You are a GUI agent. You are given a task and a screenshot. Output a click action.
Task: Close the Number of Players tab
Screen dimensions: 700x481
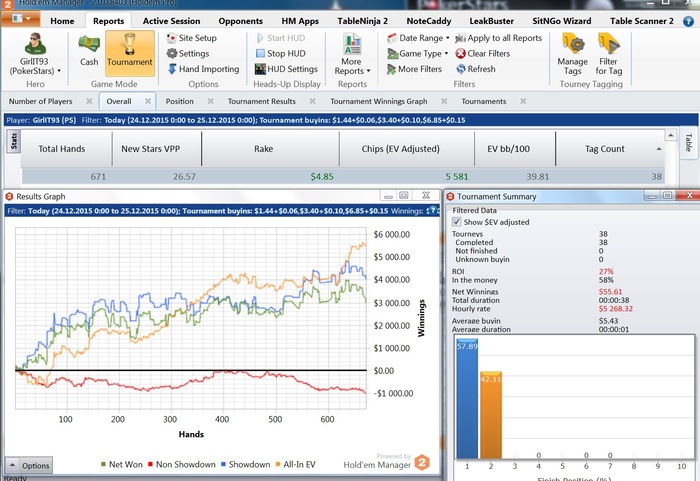[89, 101]
